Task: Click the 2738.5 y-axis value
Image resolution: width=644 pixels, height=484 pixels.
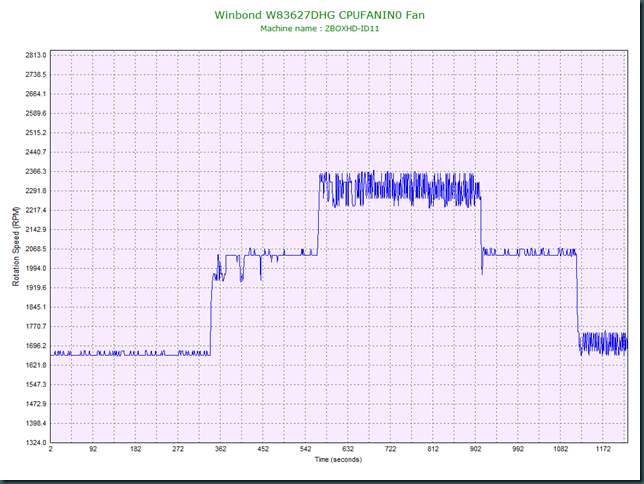Action: (x=36, y=74)
